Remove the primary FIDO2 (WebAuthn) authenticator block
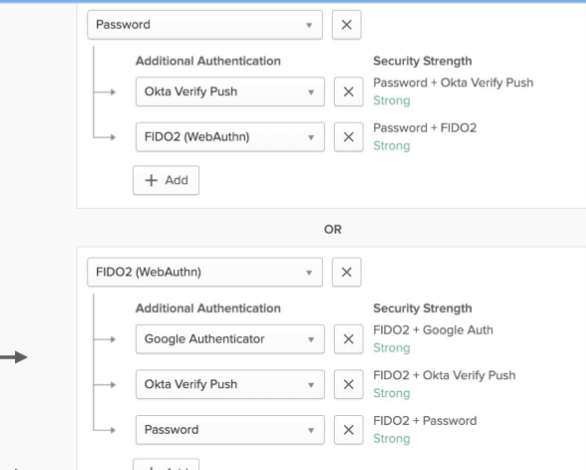This screenshot has height=470, width=586. point(346,272)
